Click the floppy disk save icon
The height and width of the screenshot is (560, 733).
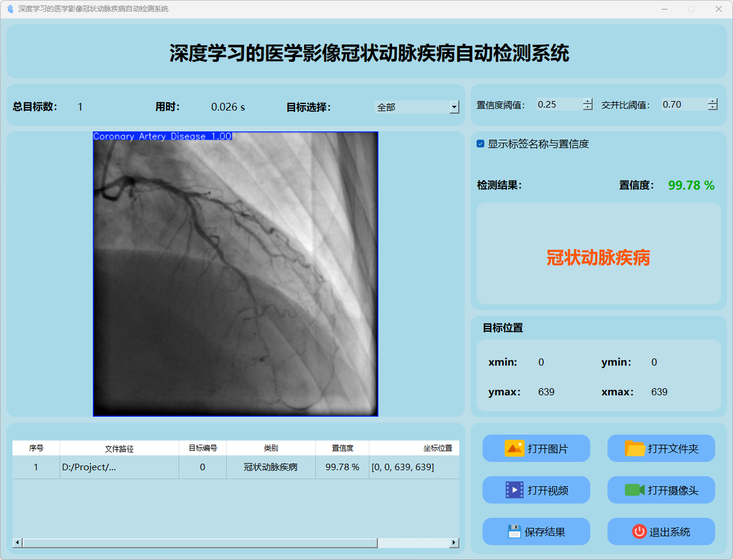[514, 531]
